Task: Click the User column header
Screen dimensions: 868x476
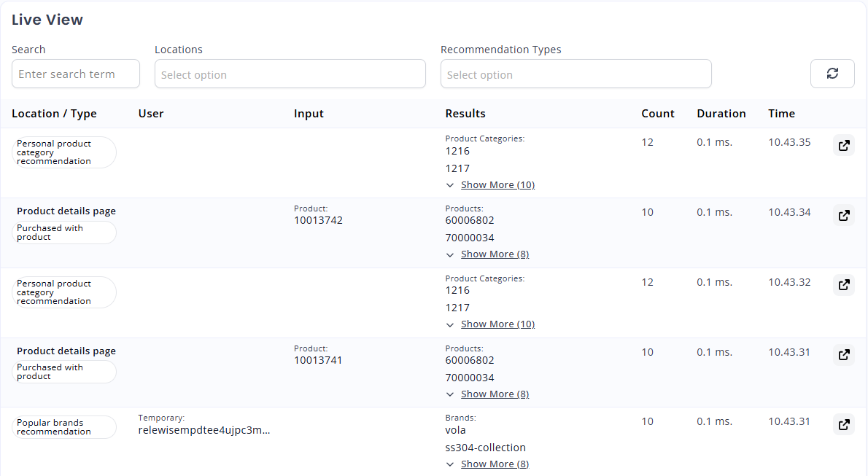Action: 151,114
